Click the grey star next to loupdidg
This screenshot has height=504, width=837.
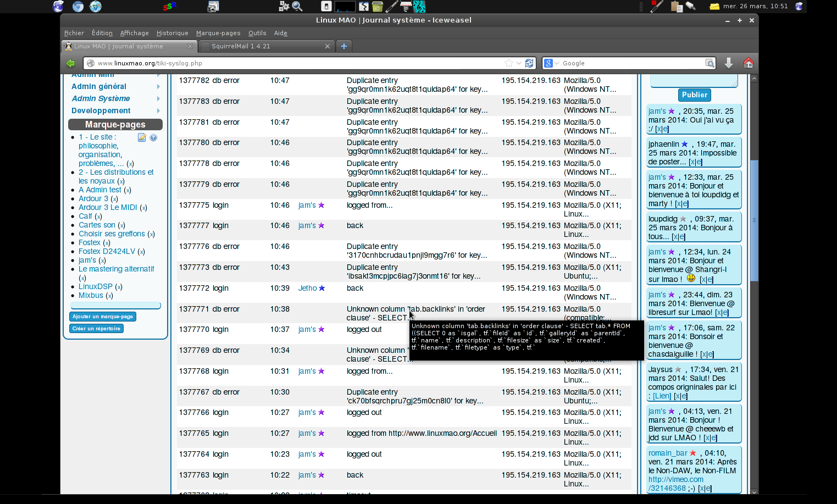click(683, 219)
